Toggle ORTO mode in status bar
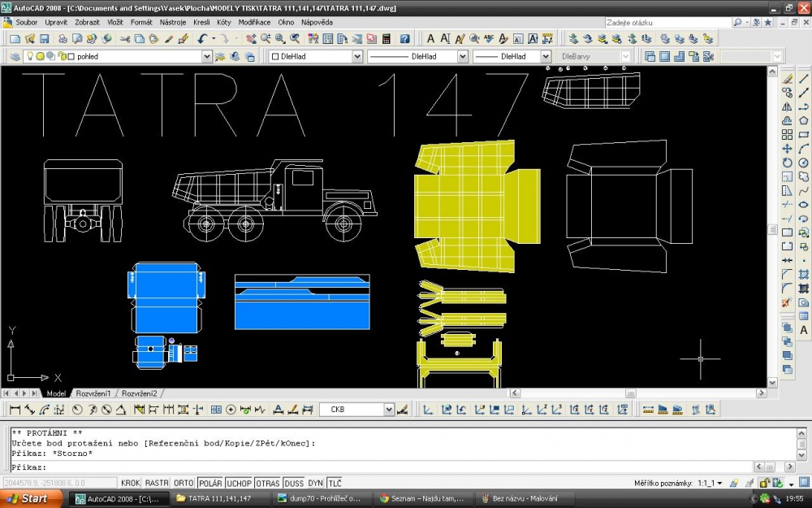The image size is (812, 508). coord(184,483)
